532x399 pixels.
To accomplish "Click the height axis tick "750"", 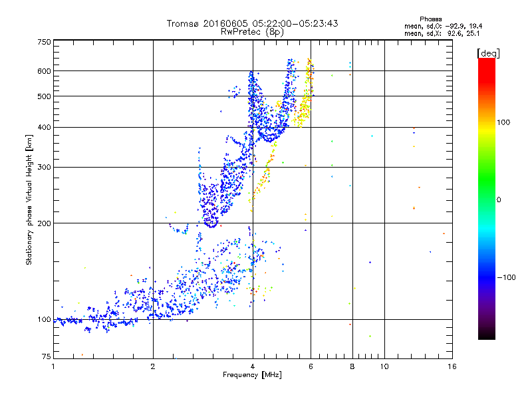I will [x=44, y=42].
